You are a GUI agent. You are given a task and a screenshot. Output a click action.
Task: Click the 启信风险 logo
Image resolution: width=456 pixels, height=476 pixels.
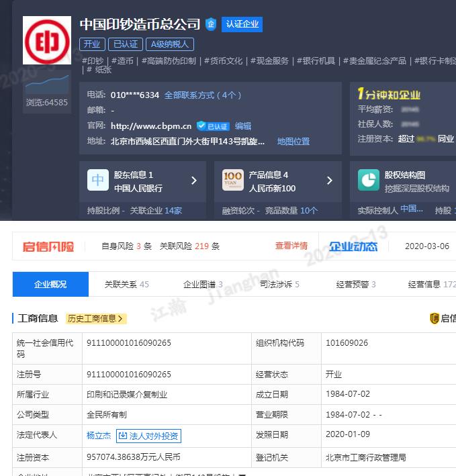tap(48, 246)
